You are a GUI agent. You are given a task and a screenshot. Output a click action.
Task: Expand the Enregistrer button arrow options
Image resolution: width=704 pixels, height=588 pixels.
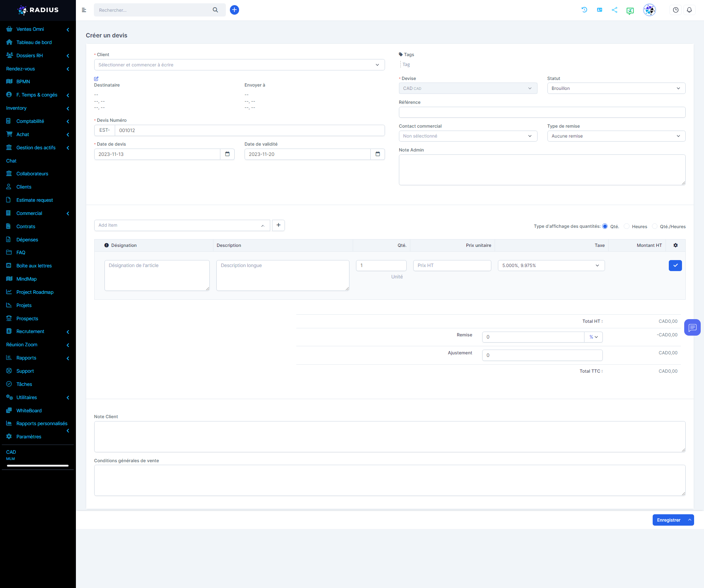pos(689,520)
